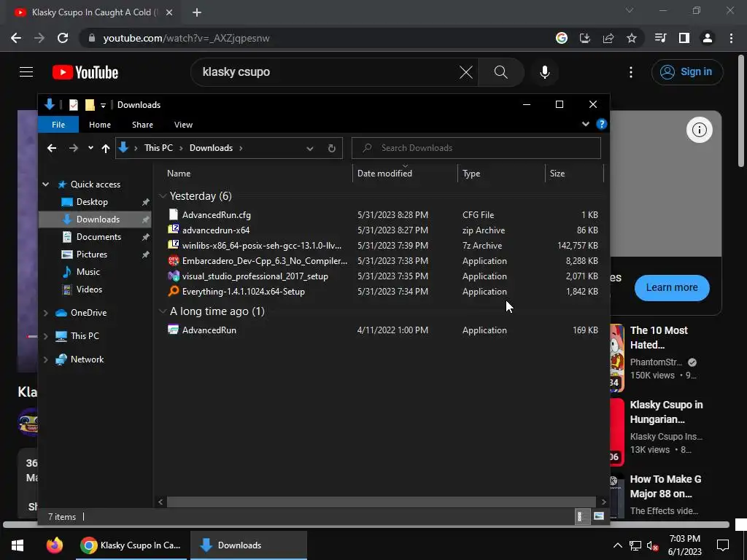Click the Search Downloads input field
The width and height of the screenshot is (747, 560).
(476, 148)
